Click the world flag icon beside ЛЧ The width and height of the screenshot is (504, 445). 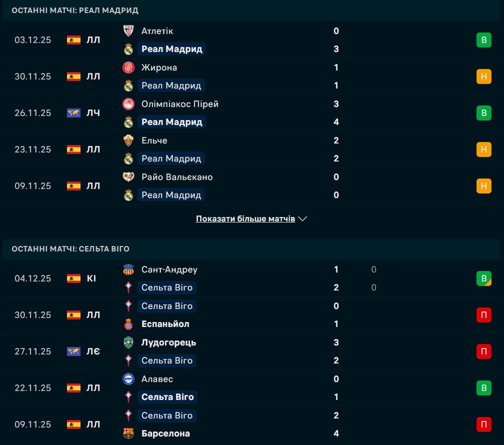[x=73, y=113]
